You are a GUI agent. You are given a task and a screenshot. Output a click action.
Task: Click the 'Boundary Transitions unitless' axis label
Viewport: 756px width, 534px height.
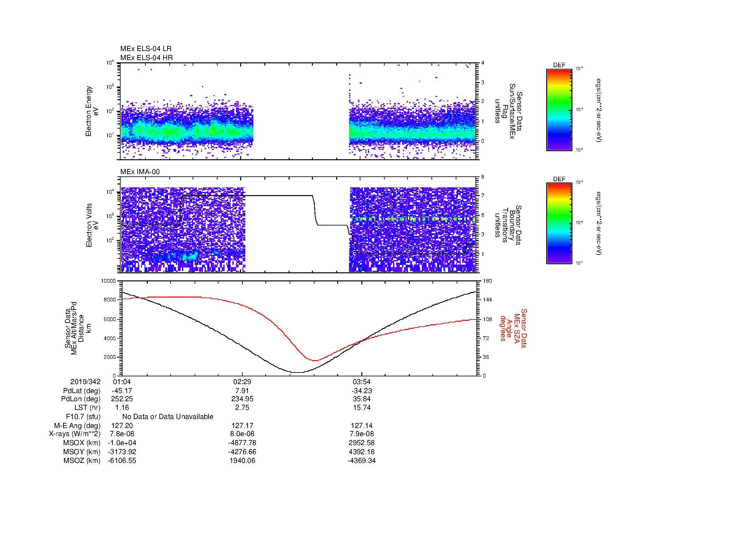508,225
